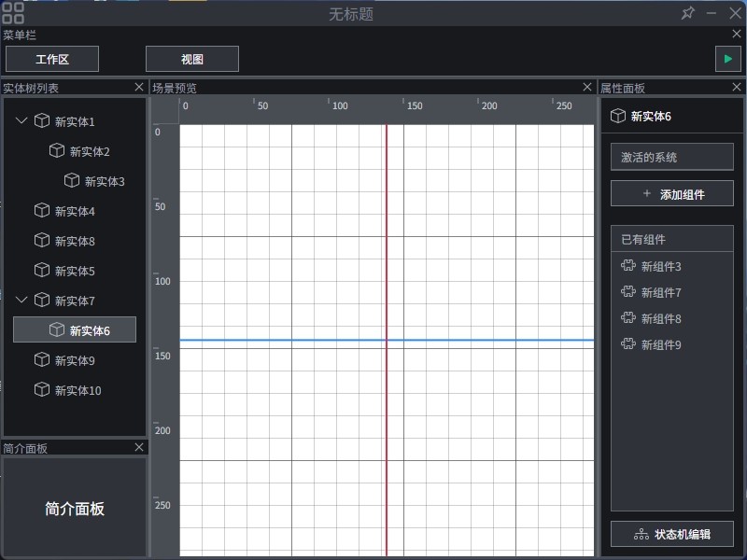Select component label 新组件3
747x560 pixels.
[x=661, y=267]
